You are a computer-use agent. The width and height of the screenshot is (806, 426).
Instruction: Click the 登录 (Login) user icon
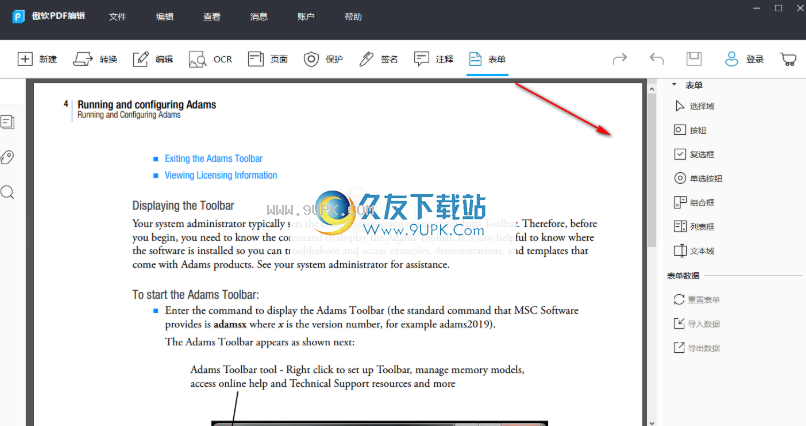731,59
